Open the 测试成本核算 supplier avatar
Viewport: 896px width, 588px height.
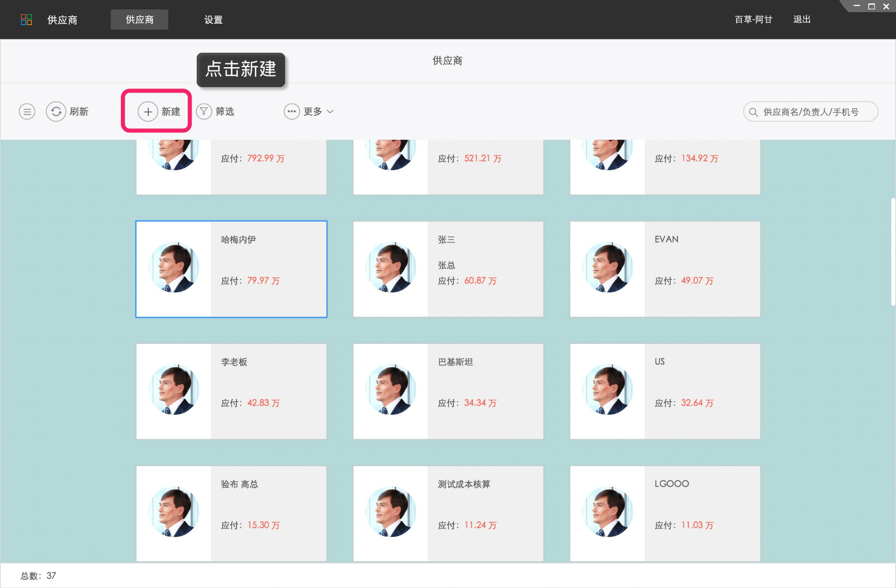[x=391, y=512]
